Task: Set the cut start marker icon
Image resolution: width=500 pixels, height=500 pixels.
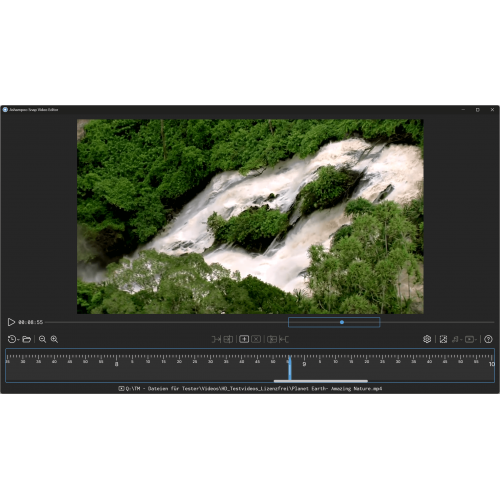Action: [216, 339]
